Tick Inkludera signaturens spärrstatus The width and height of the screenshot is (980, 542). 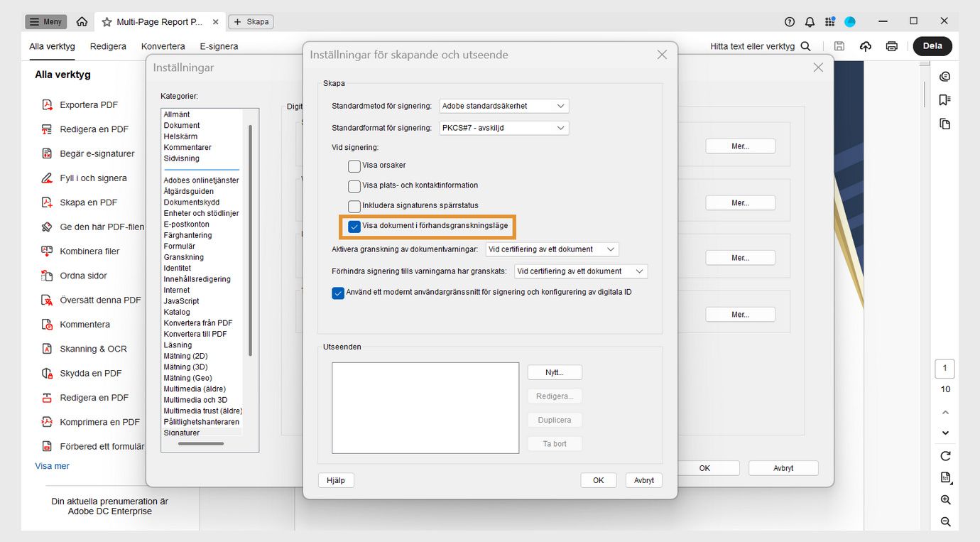(354, 206)
